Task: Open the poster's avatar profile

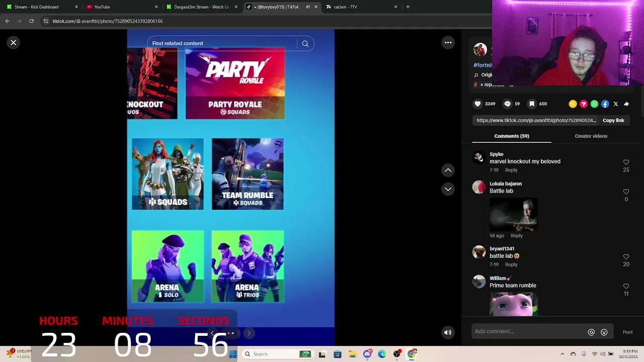Action: (480, 50)
